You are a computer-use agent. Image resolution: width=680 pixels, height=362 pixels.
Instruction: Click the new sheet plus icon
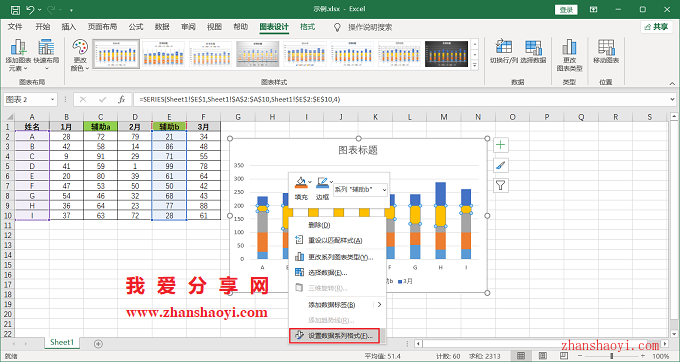pyautogui.click(x=98, y=343)
